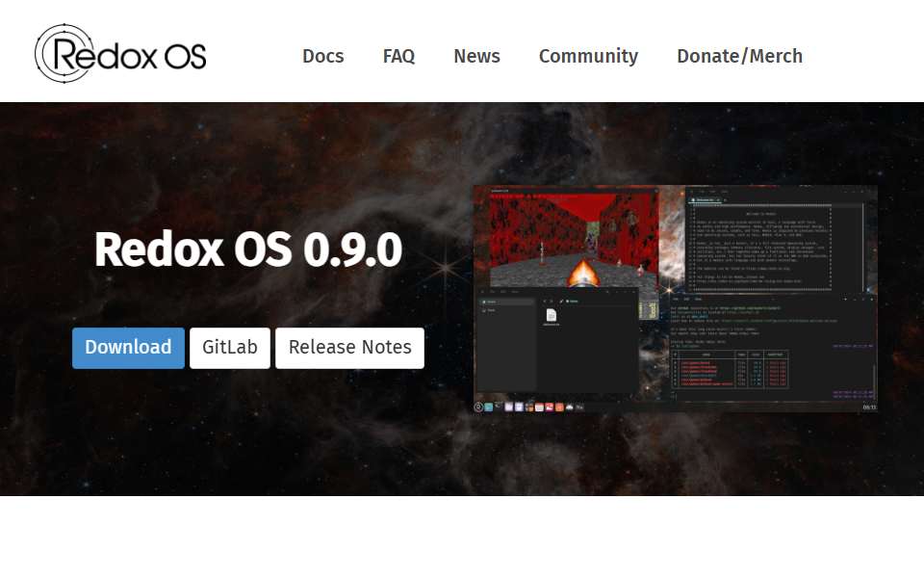Screen dimensions: 924x578
Task: Visit the Community page
Action: tap(588, 56)
